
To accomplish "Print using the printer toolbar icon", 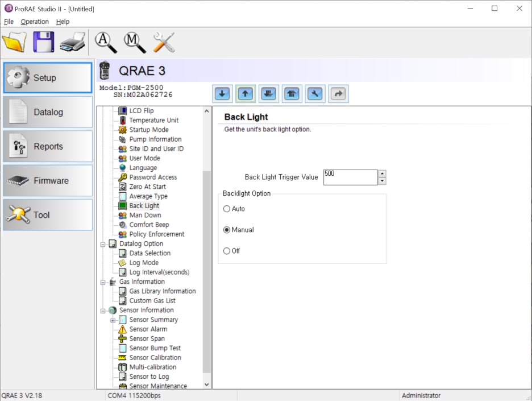I will click(73, 42).
